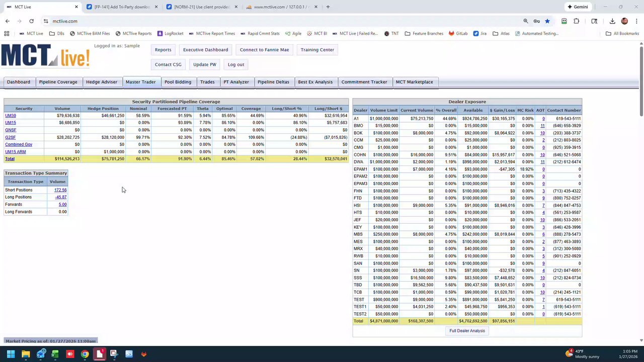Click the Executive Dashboard button
The image size is (644, 362).
(205, 50)
